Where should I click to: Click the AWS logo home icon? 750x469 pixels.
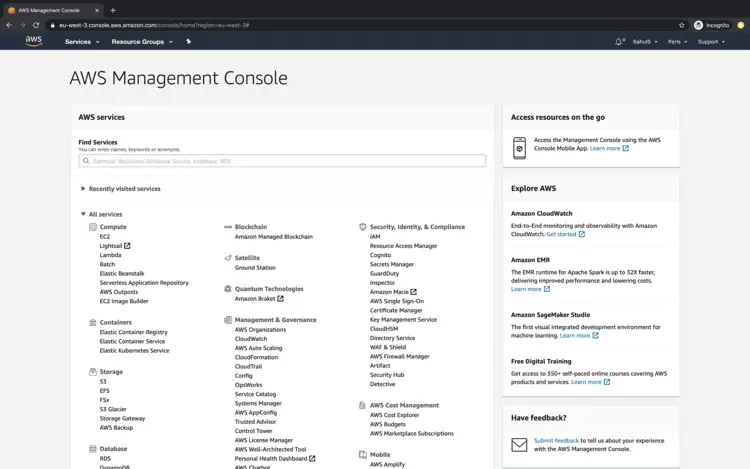pyautogui.click(x=33, y=41)
